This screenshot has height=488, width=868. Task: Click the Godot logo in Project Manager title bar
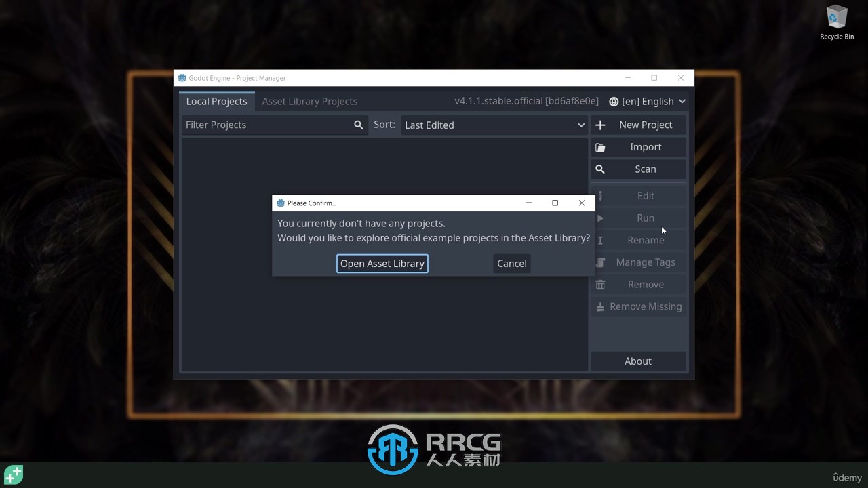[182, 78]
